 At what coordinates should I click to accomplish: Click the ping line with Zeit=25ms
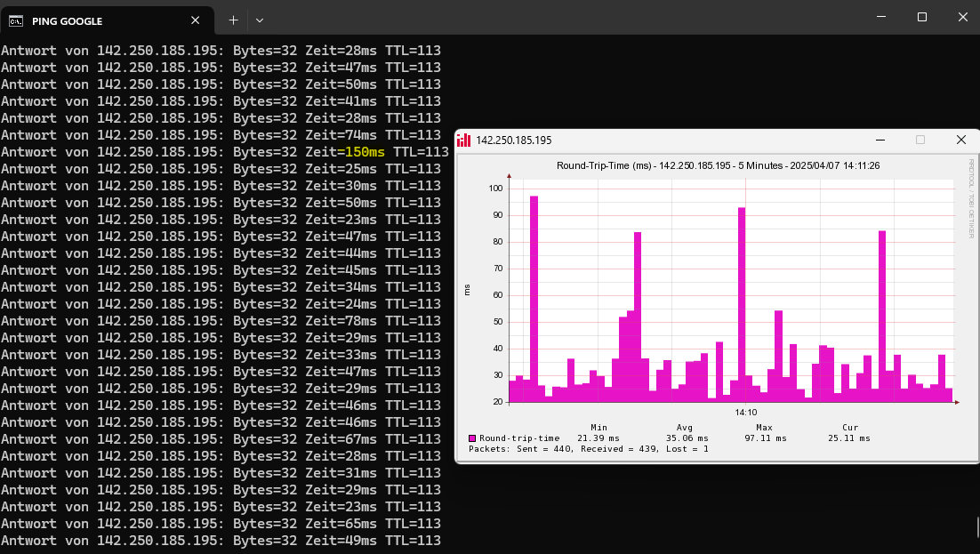(221, 169)
